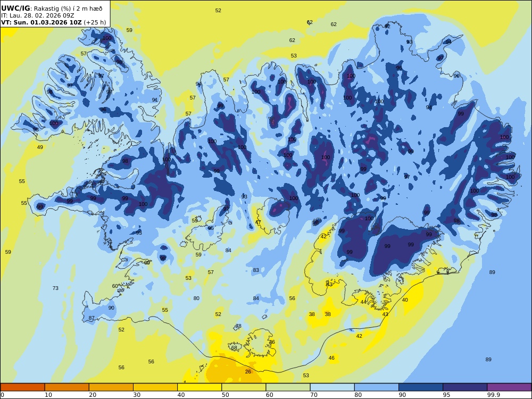The width and height of the screenshot is (532, 399).
Task: Choose the purple legend swatch above 99.9
Action: tap(509, 387)
